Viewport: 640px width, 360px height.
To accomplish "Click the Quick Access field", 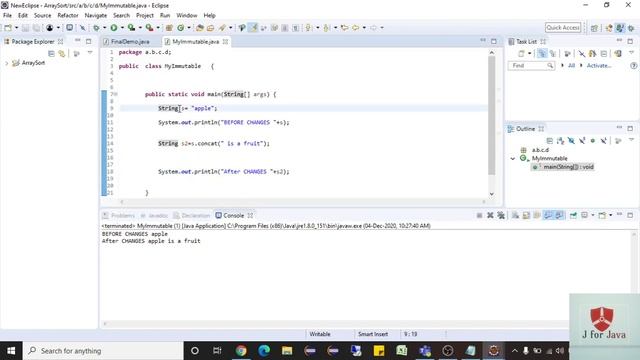I will coord(563,28).
